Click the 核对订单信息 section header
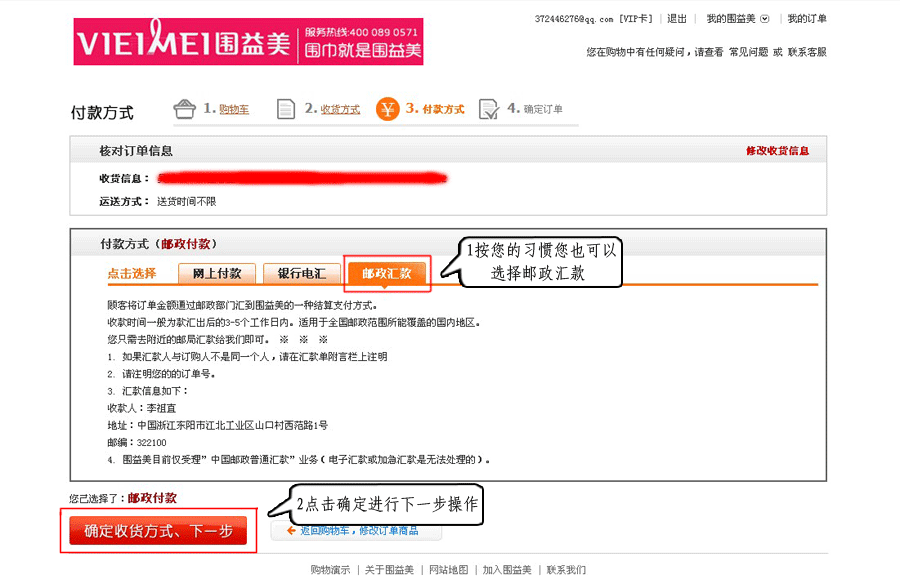 (x=136, y=151)
